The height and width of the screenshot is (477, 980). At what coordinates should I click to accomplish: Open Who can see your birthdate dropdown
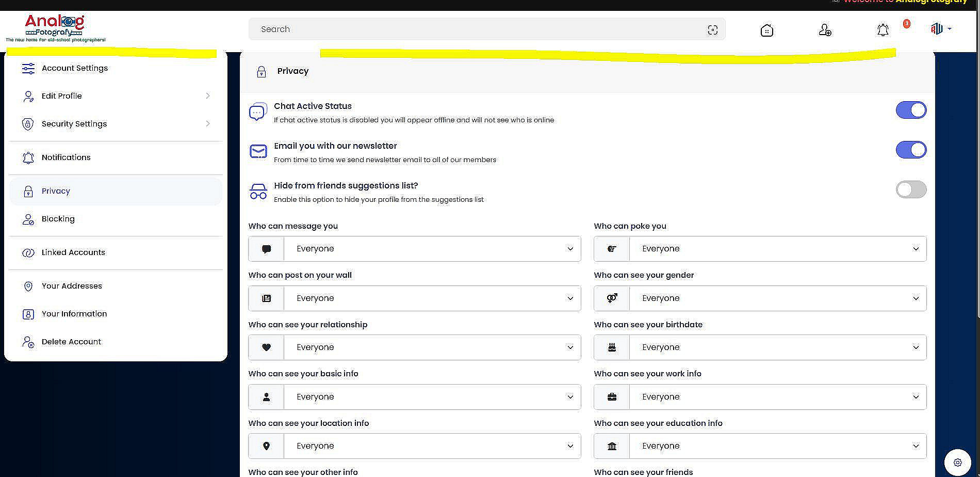(x=778, y=347)
